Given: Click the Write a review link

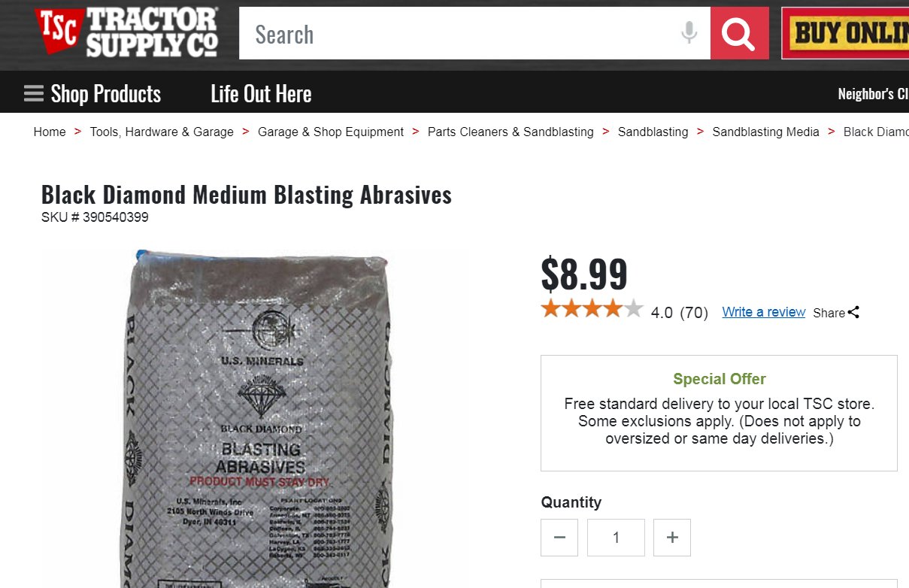Looking at the screenshot, I should click(763, 312).
